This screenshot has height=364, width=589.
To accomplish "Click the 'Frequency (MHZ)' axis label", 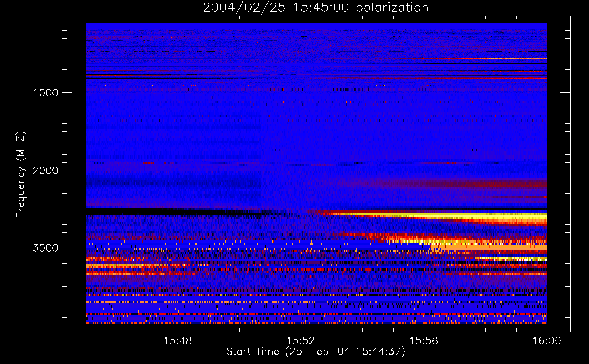I will click(x=21, y=175).
